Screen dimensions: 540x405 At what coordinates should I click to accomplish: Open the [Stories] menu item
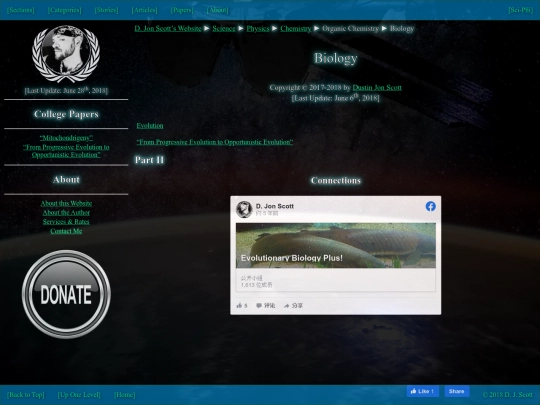tap(106, 10)
